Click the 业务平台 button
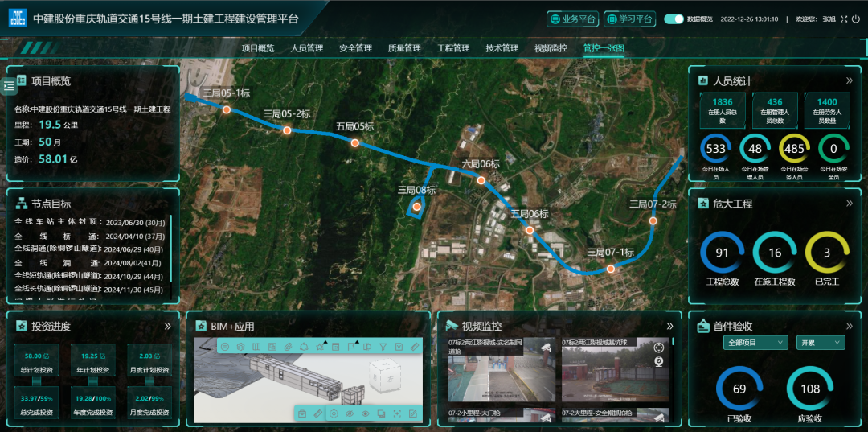This screenshot has height=432, width=868. coord(572,19)
